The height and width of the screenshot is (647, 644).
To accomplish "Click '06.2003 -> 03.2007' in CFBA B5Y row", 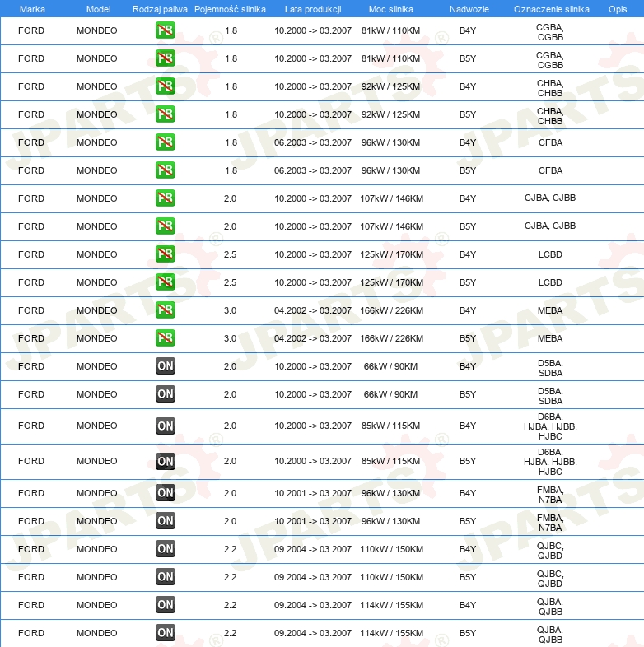I will click(x=313, y=170).
